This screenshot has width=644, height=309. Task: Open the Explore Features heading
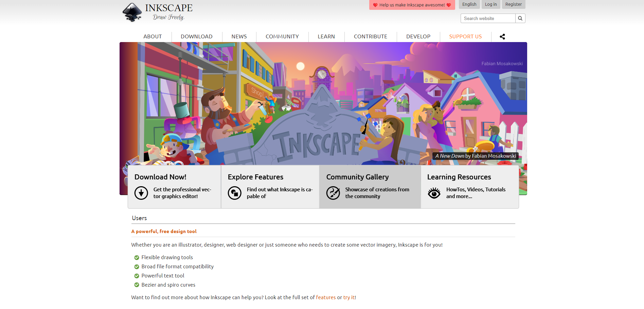point(255,177)
